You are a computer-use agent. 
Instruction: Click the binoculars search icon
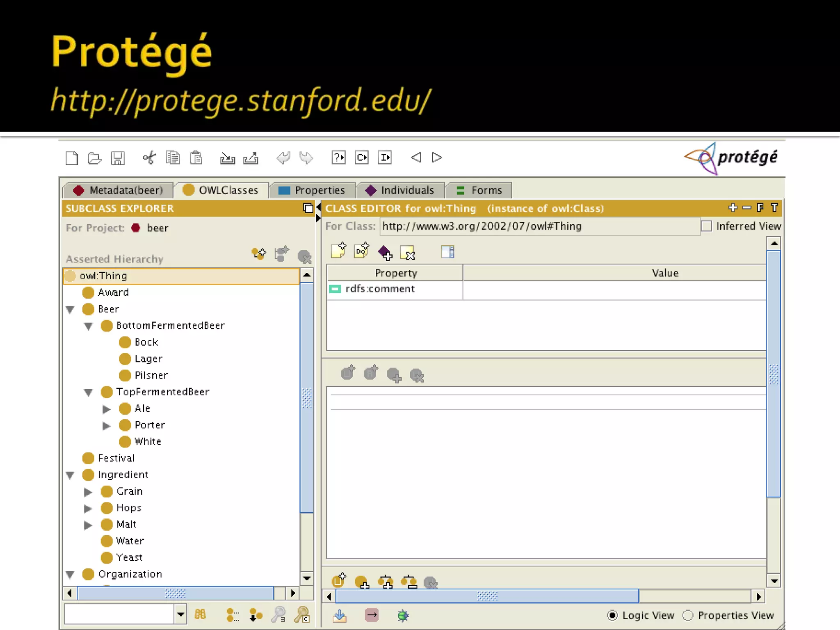point(200,614)
